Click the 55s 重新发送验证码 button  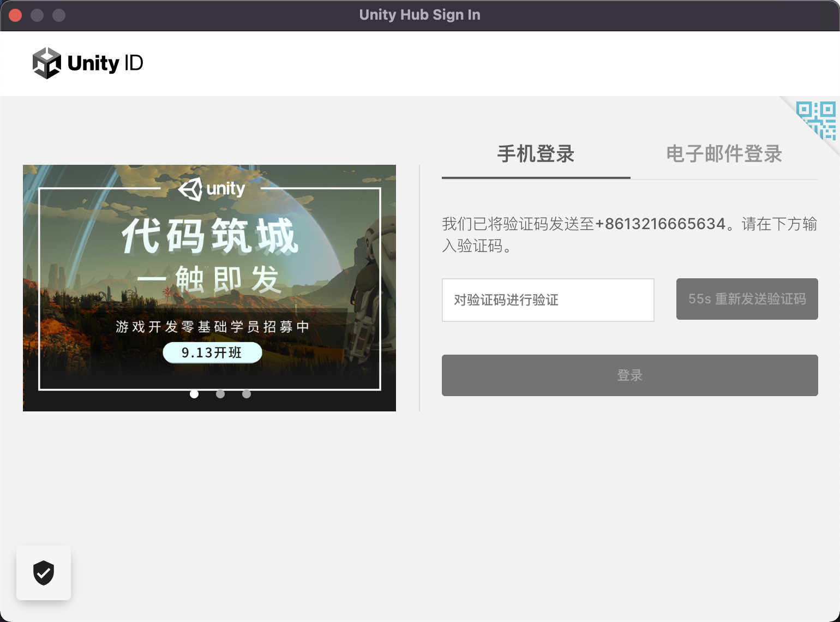(747, 299)
